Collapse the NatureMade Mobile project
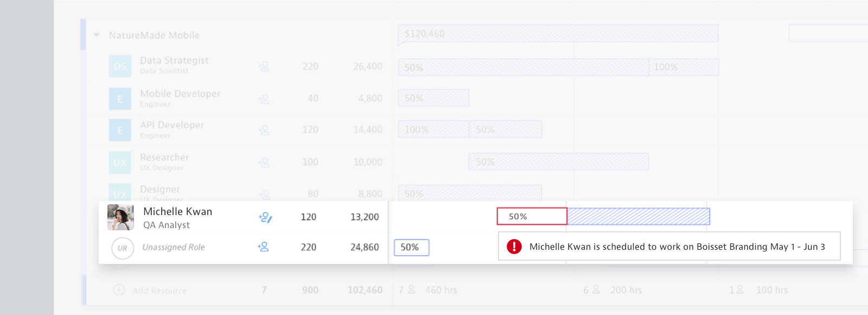The width and height of the screenshot is (868, 315). tap(97, 35)
